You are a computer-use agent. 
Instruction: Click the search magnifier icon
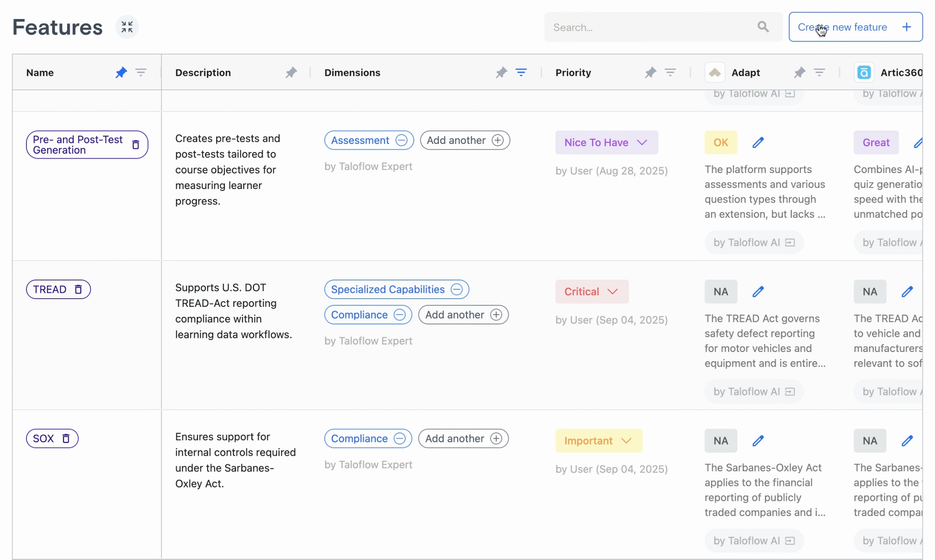[763, 27]
